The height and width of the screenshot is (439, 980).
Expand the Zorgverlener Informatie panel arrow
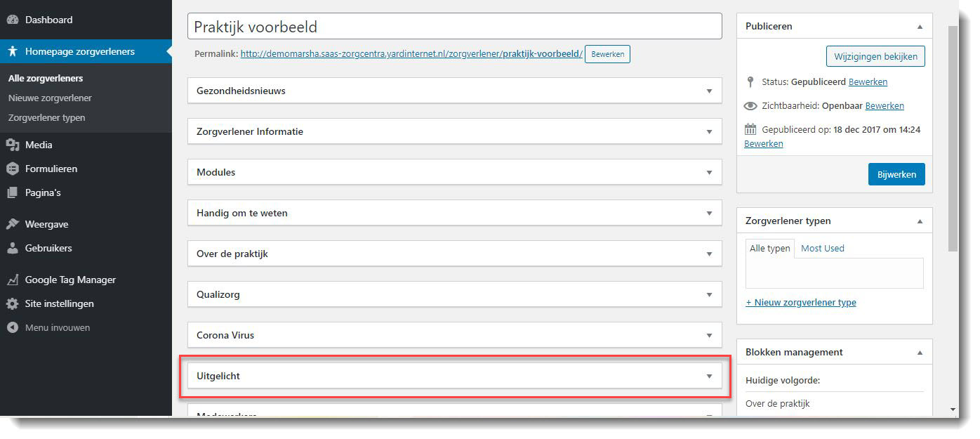(x=709, y=132)
